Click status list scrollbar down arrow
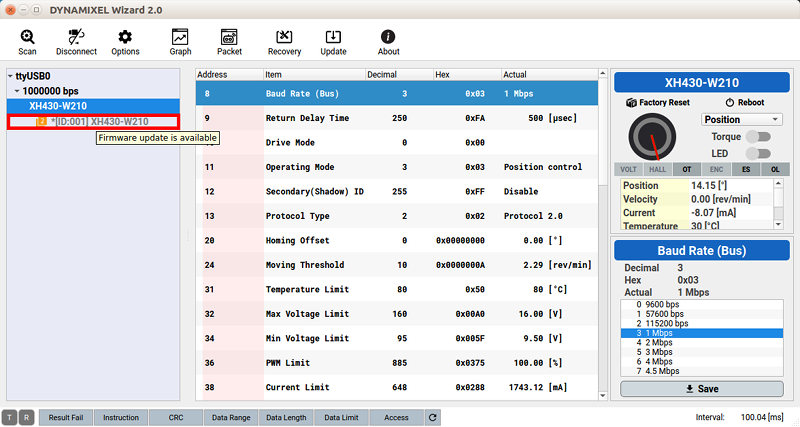 tap(779, 224)
